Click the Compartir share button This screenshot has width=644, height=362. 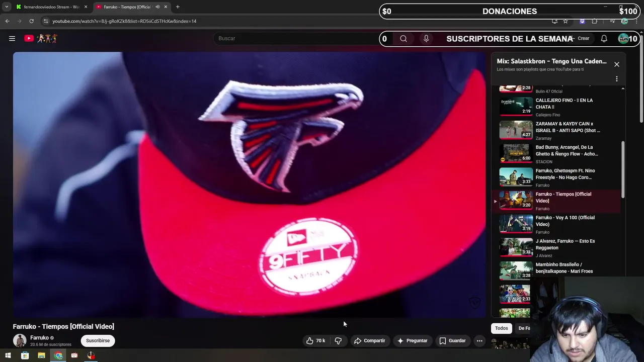click(369, 340)
